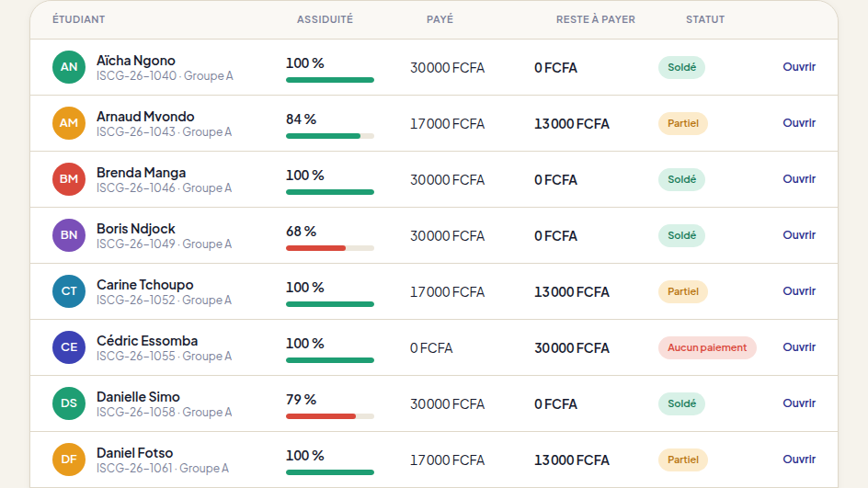Open Cédric Essomba's record via Ouvrir
This screenshot has height=488, width=868.
(x=799, y=346)
